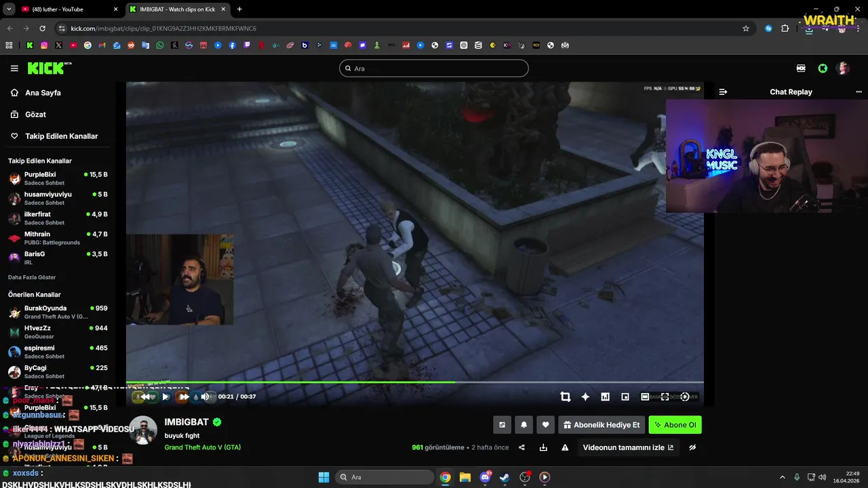The width and height of the screenshot is (868, 488).
Task: Open the Chrome extensions puzzle icon
Action: (785, 28)
